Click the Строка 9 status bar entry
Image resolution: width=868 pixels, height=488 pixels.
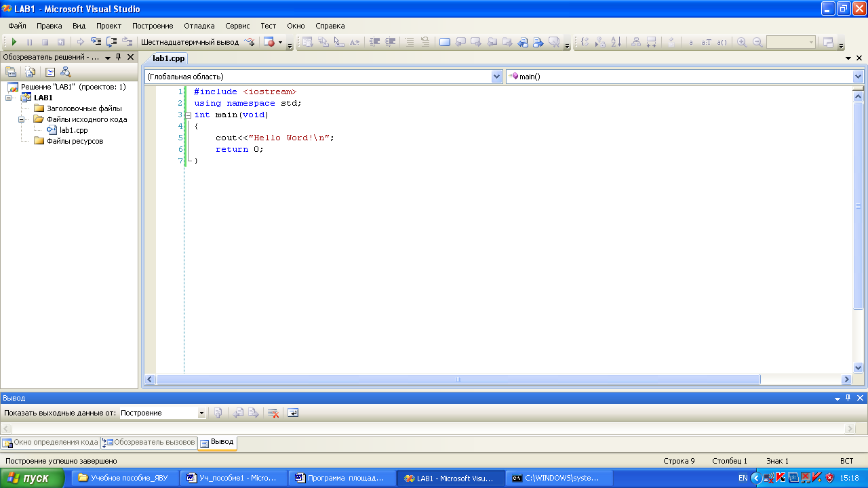[679, 461]
